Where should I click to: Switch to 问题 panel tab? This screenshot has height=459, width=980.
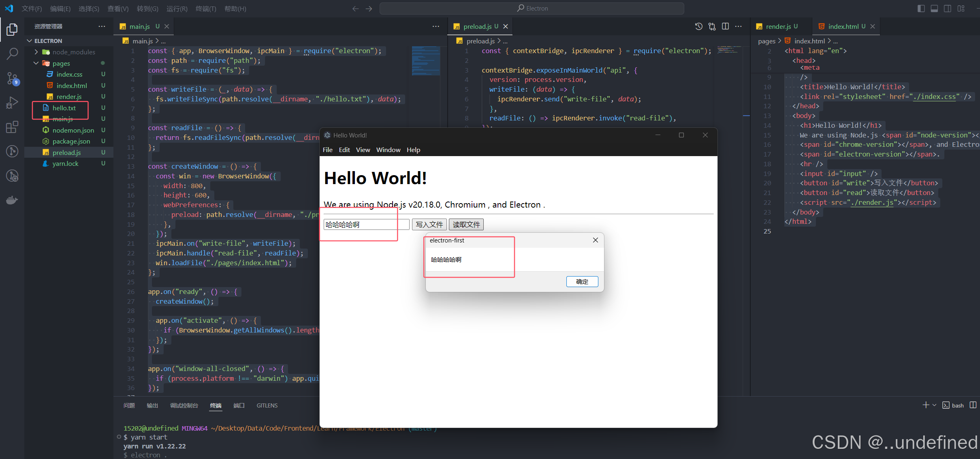tap(129, 405)
